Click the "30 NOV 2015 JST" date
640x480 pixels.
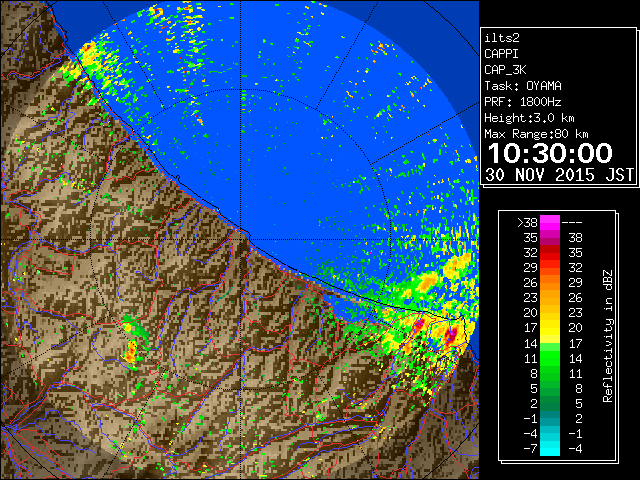(x=559, y=175)
